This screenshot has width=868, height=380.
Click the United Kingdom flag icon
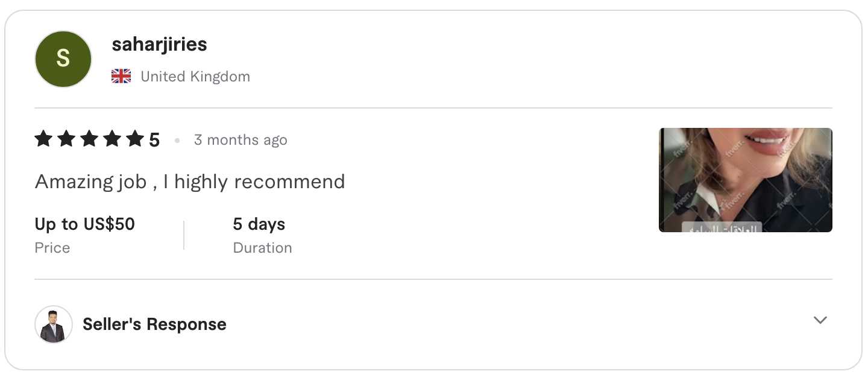(x=121, y=77)
